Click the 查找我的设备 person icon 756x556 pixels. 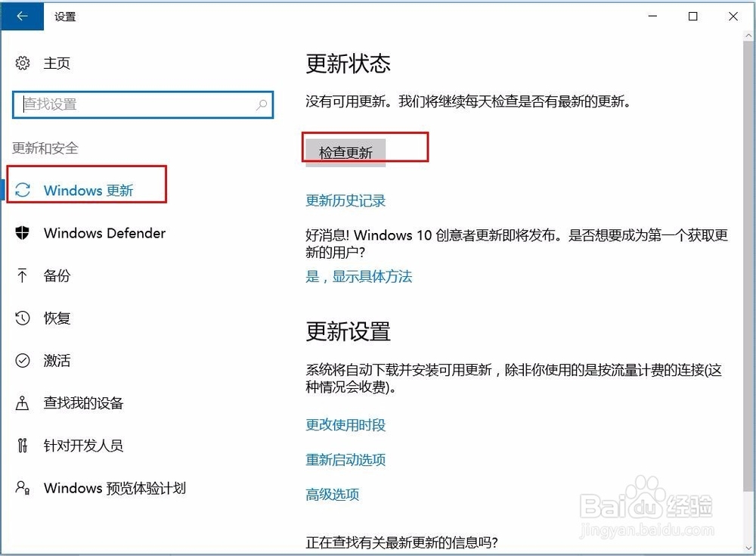coord(22,403)
